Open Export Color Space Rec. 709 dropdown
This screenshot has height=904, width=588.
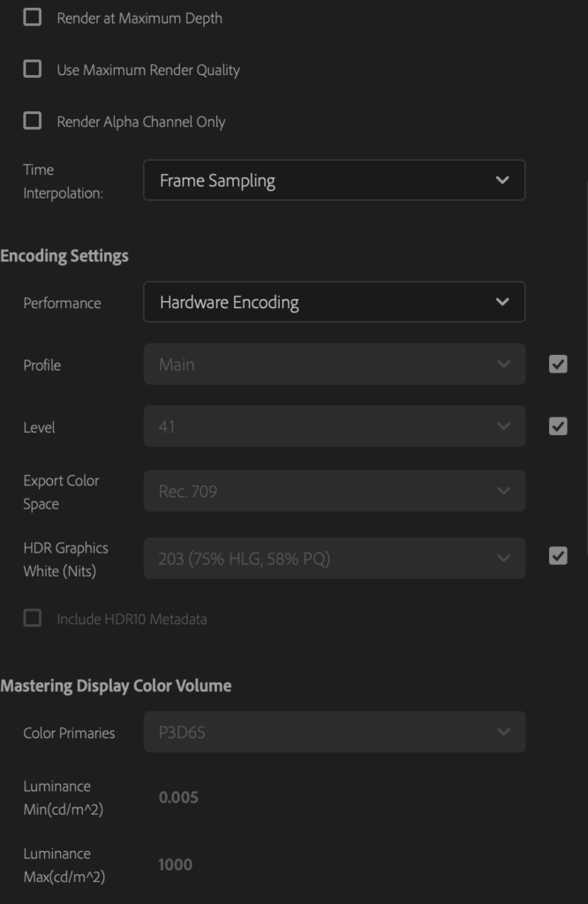coord(335,491)
